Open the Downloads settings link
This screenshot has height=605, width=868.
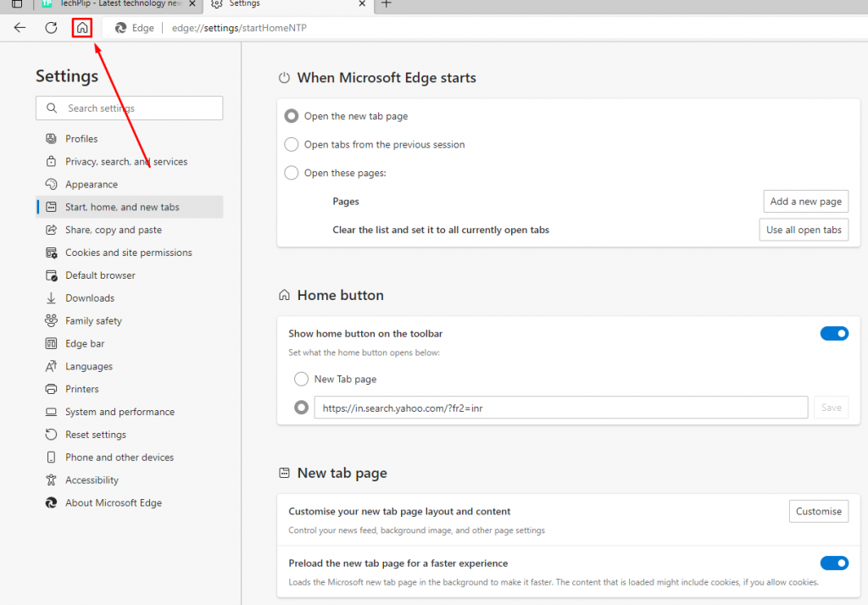[130, 297]
